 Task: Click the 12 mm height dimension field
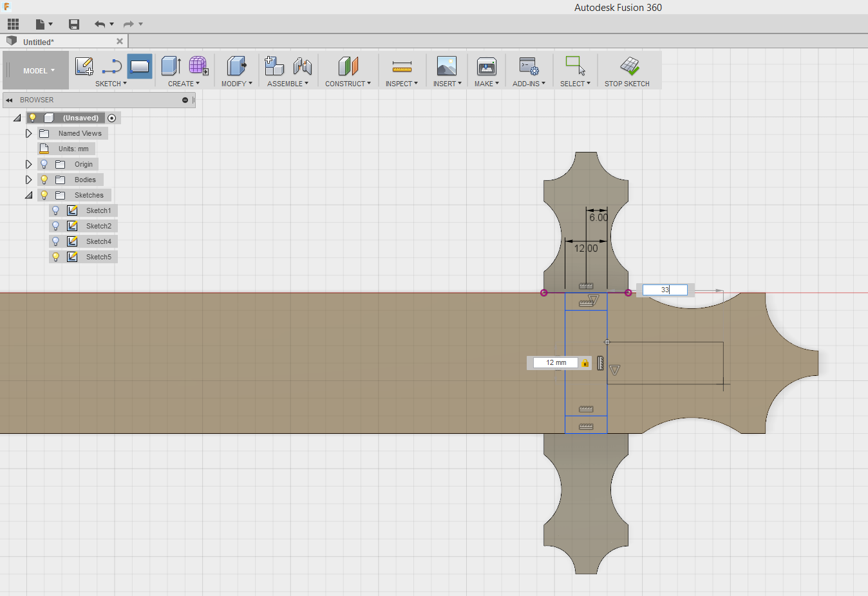pos(556,362)
